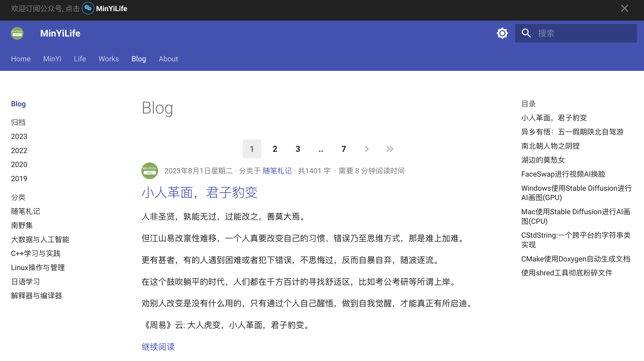Jump to 小人革面，君子豹变 in the 目录

(x=554, y=118)
